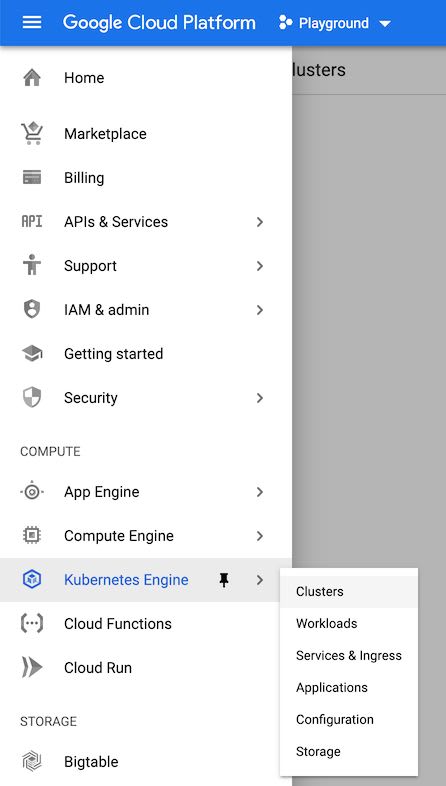Image resolution: width=446 pixels, height=786 pixels.
Task: Open Marketplace via shopping cart icon
Action: [32, 134]
